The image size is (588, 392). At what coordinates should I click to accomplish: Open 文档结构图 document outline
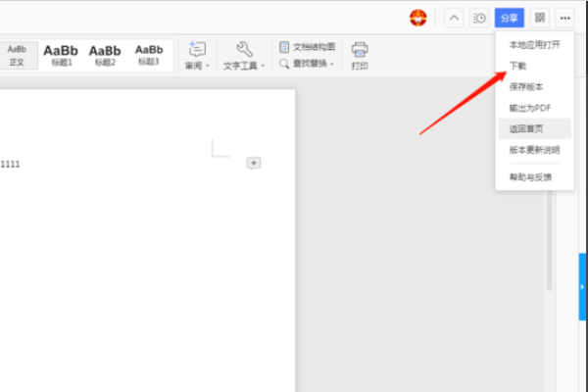coord(307,47)
